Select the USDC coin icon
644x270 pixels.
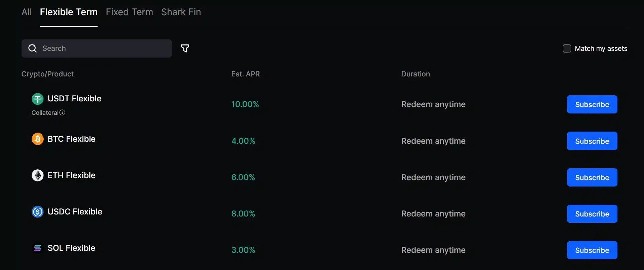click(x=37, y=211)
